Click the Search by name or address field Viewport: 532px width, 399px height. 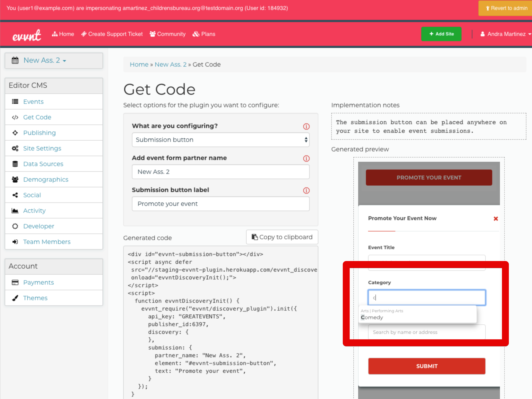pyautogui.click(x=427, y=332)
